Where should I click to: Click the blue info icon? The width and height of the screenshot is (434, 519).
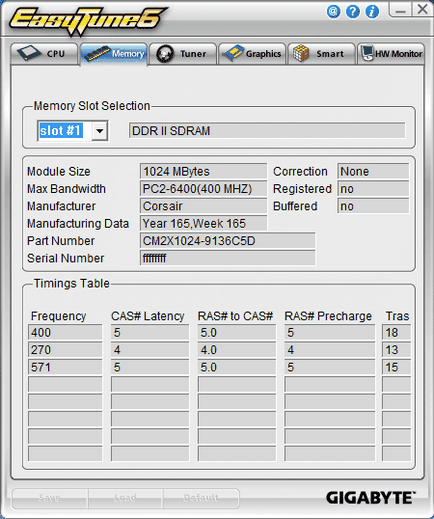(x=372, y=12)
